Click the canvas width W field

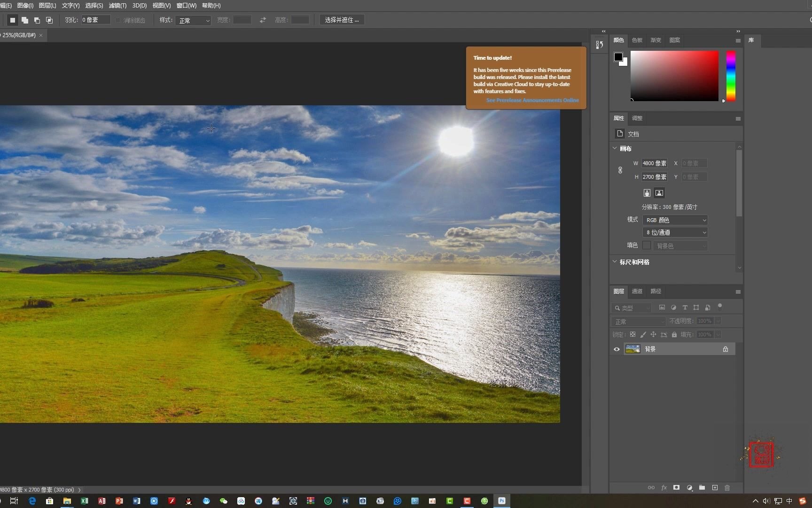click(655, 163)
